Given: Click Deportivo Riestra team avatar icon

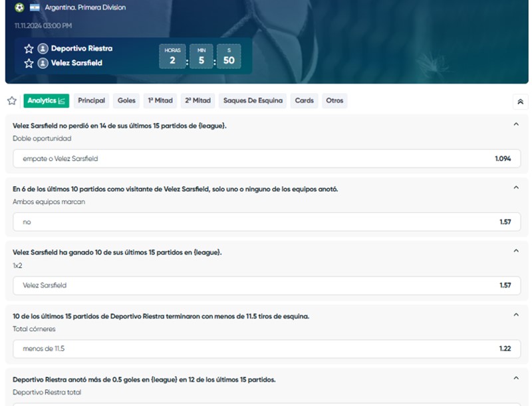Looking at the screenshot, I should 43,49.
